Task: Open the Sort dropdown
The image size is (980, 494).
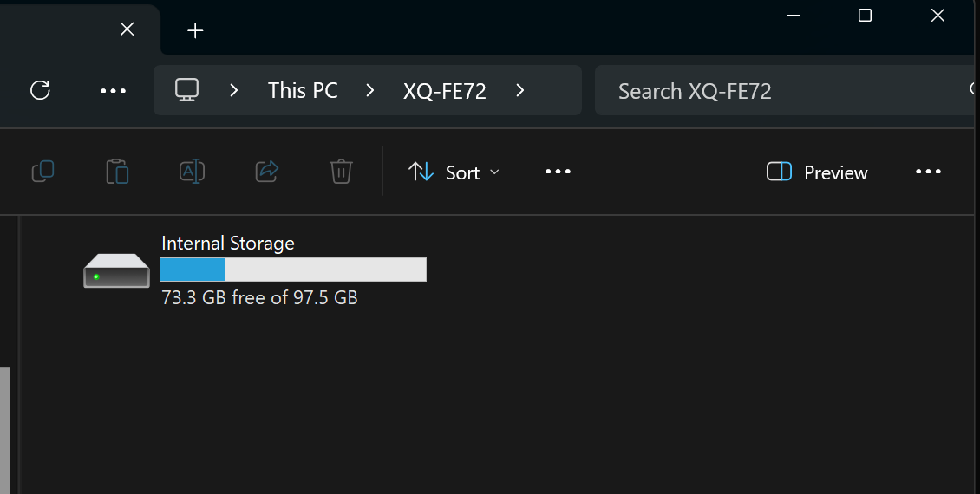Action: (x=454, y=172)
